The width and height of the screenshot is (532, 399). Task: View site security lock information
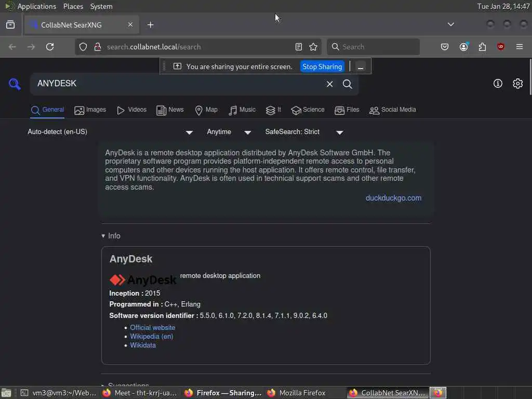[x=97, y=47]
